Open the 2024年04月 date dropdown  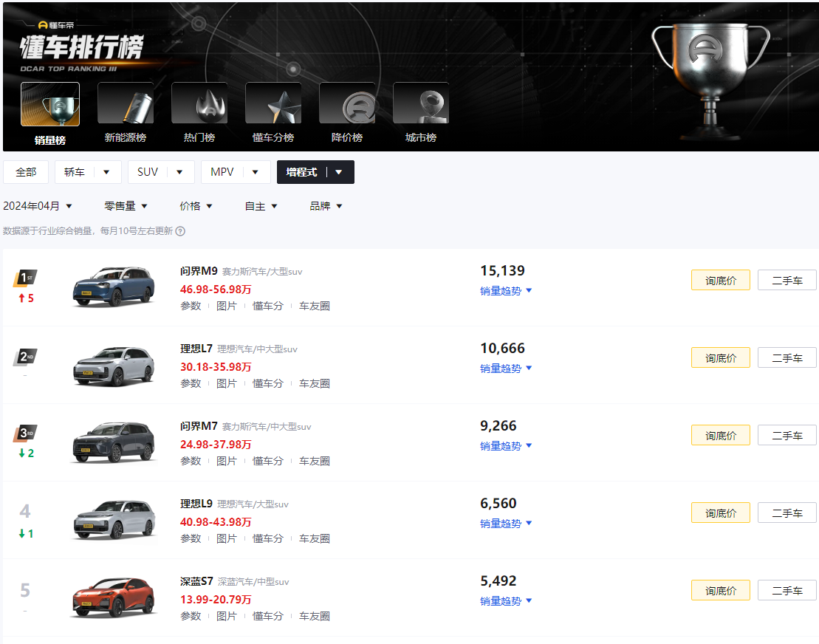click(x=38, y=206)
